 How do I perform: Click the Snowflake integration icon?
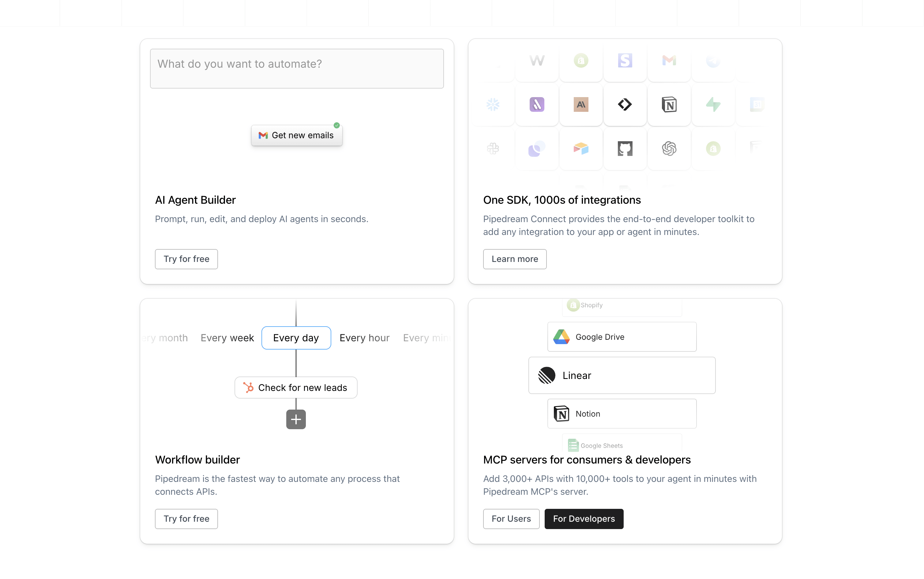coord(493,104)
